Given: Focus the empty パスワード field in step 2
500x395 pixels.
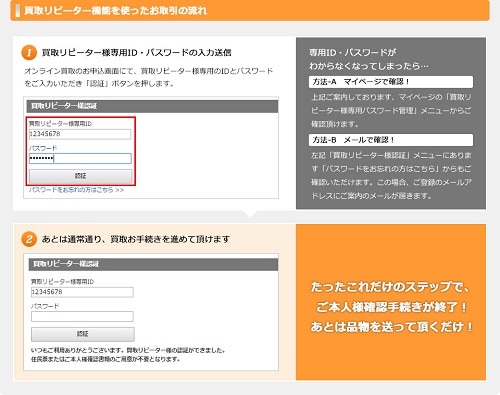Looking at the screenshot, I should (x=82, y=316).
